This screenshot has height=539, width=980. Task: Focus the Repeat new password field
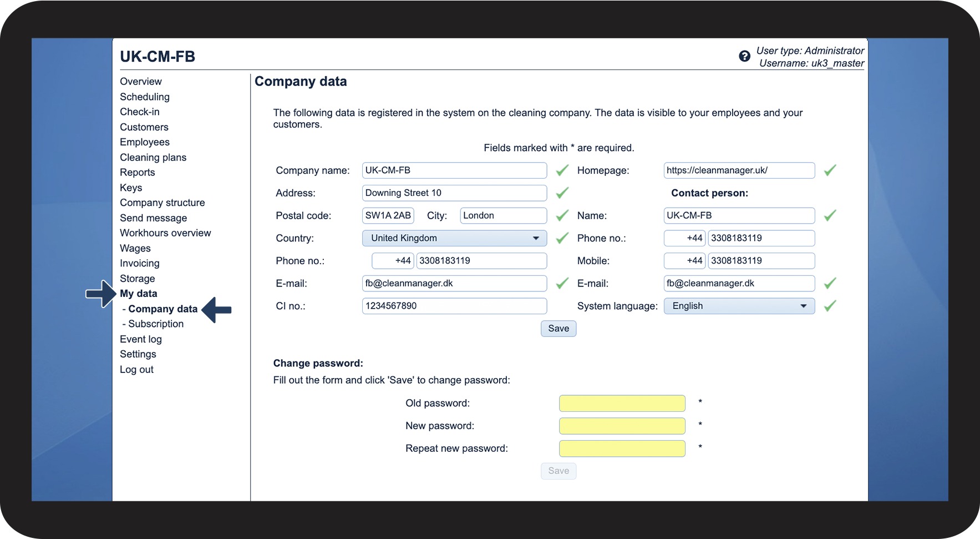tap(622, 449)
